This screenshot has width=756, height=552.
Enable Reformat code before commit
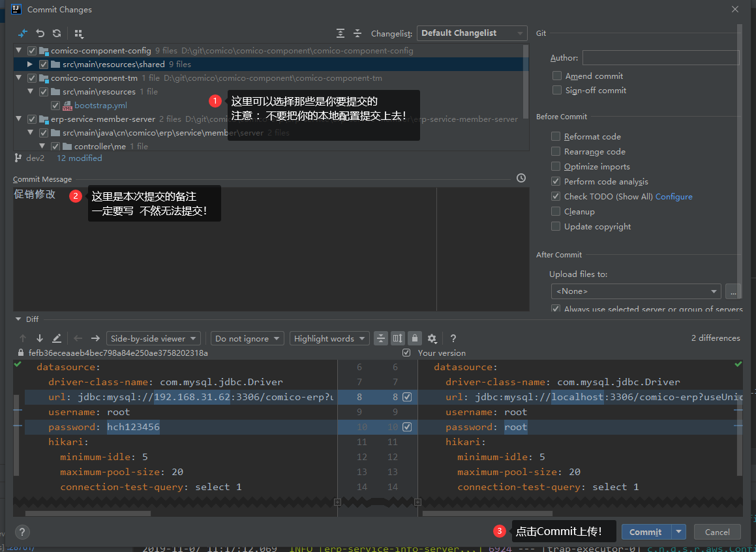tap(556, 136)
